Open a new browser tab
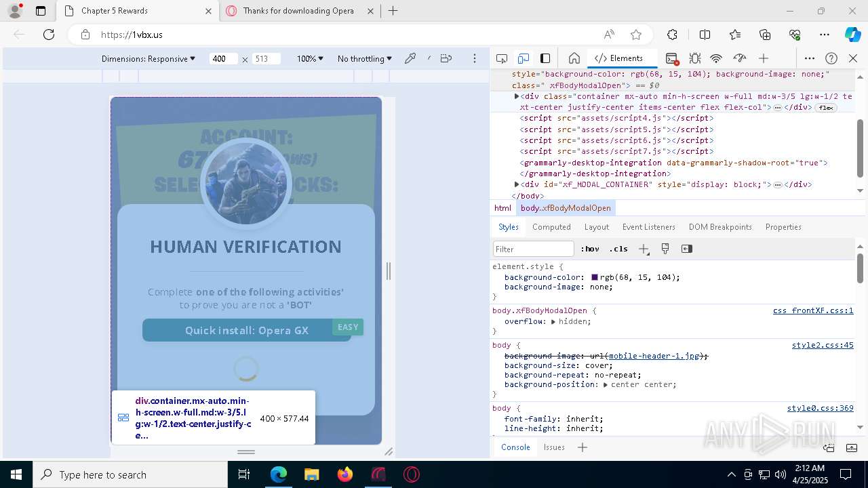 [393, 11]
